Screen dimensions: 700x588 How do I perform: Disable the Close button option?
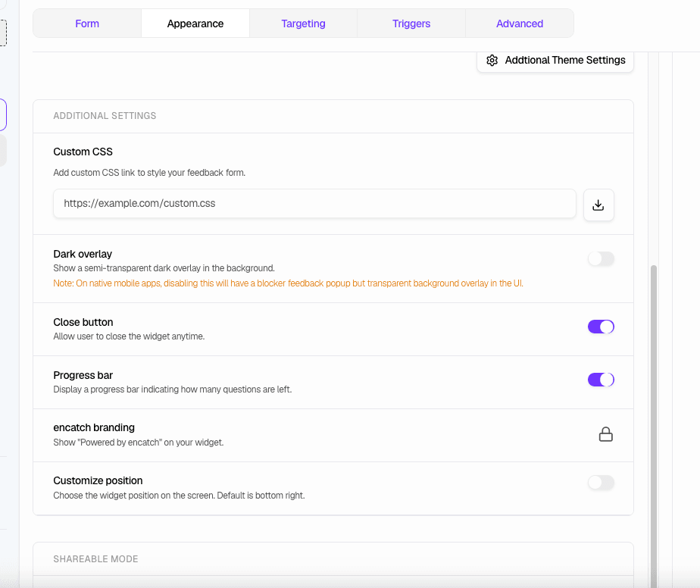tap(601, 327)
